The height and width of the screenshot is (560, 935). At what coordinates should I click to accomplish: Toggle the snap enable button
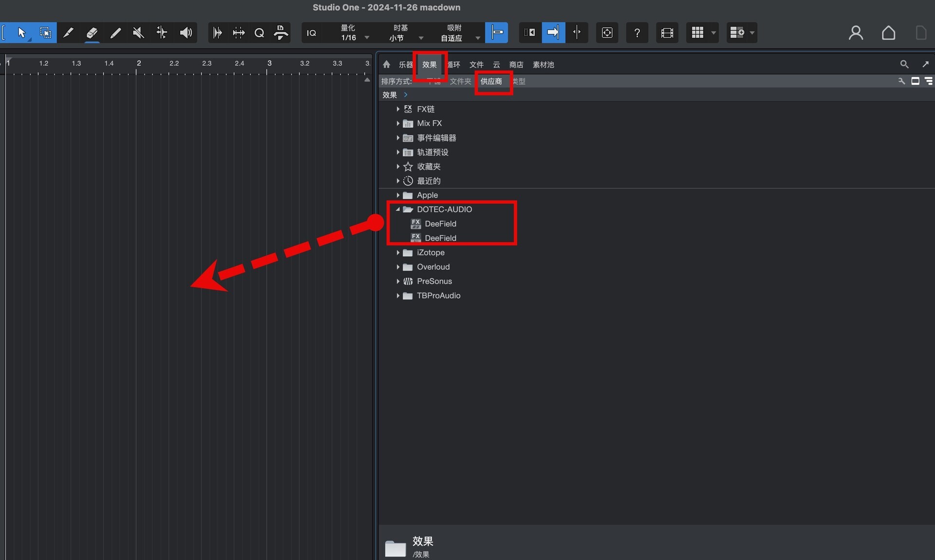point(497,33)
